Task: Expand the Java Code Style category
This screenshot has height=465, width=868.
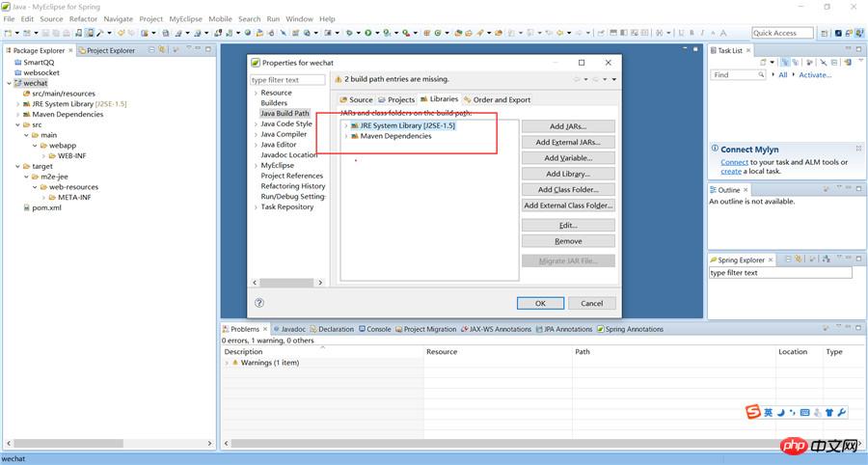Action: click(x=256, y=124)
